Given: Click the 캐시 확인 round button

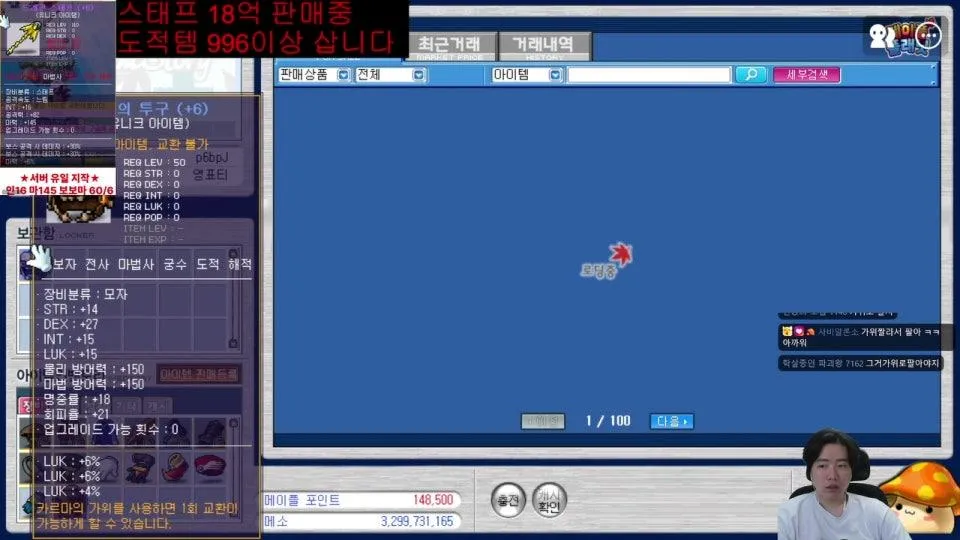Looking at the screenshot, I should [549, 500].
